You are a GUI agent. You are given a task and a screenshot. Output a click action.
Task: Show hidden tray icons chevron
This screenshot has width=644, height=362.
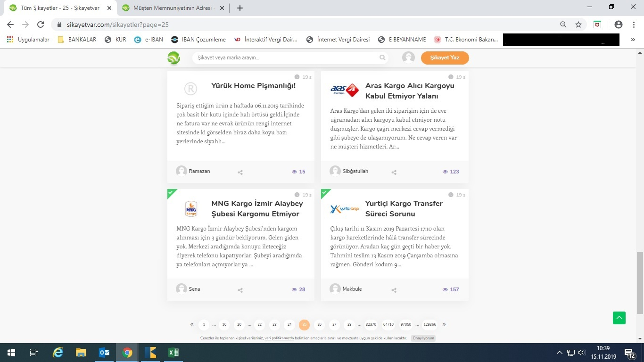(x=560, y=353)
